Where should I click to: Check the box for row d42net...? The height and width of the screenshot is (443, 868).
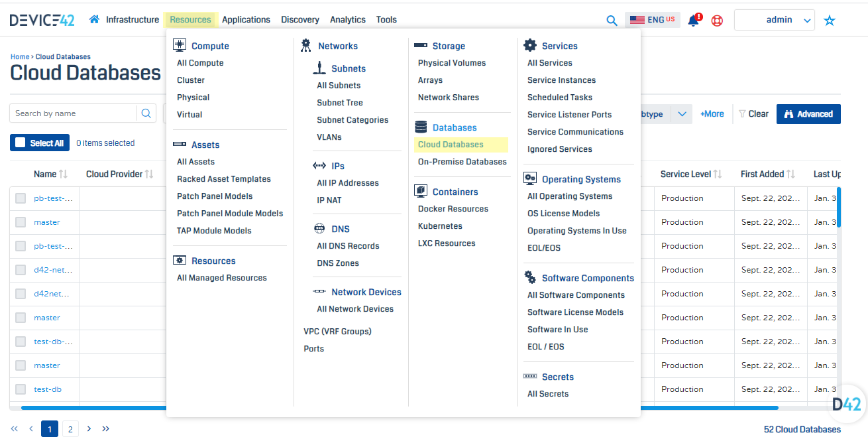21,294
